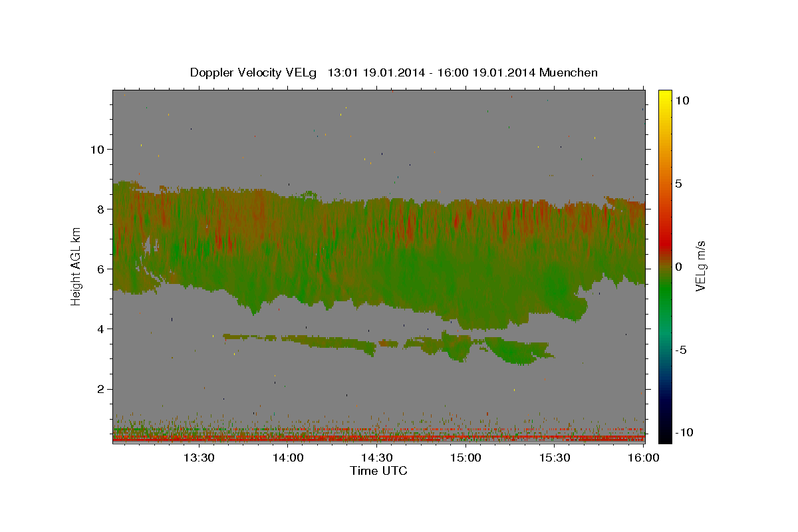
Task: Click the height axis label 2
Action: [100, 389]
